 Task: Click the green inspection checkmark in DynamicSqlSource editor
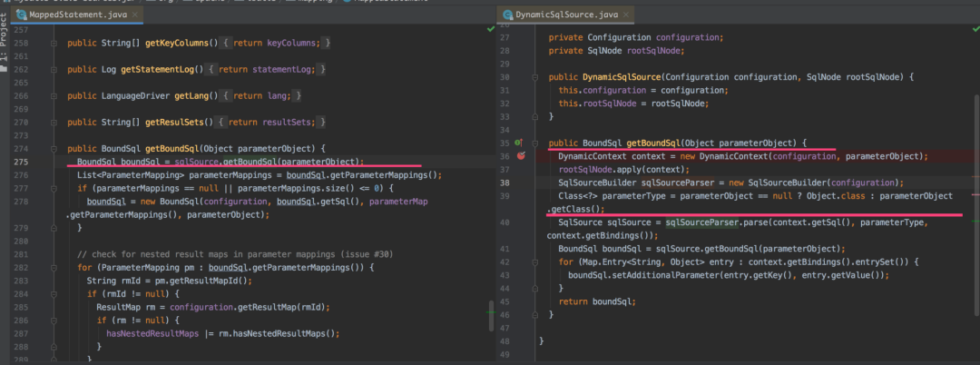pyautogui.click(x=975, y=29)
